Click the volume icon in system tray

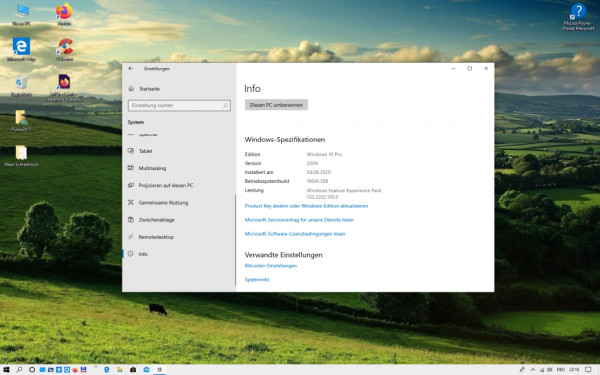click(550, 370)
